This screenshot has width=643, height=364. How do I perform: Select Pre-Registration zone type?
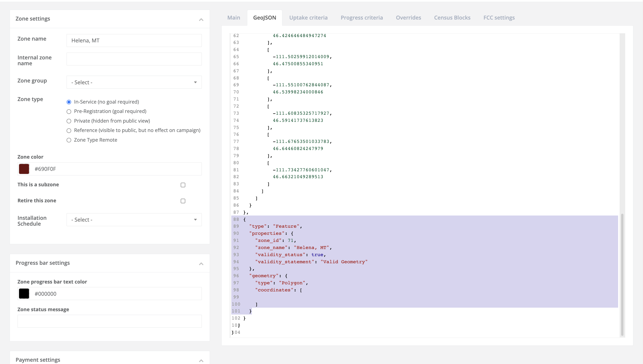click(x=69, y=111)
